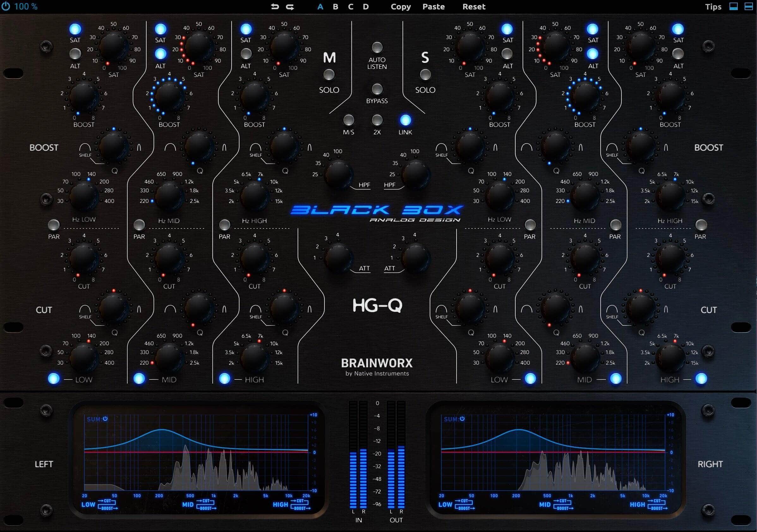Enable PAR on the S HIGH band
This screenshot has height=532, width=757.
(701, 225)
